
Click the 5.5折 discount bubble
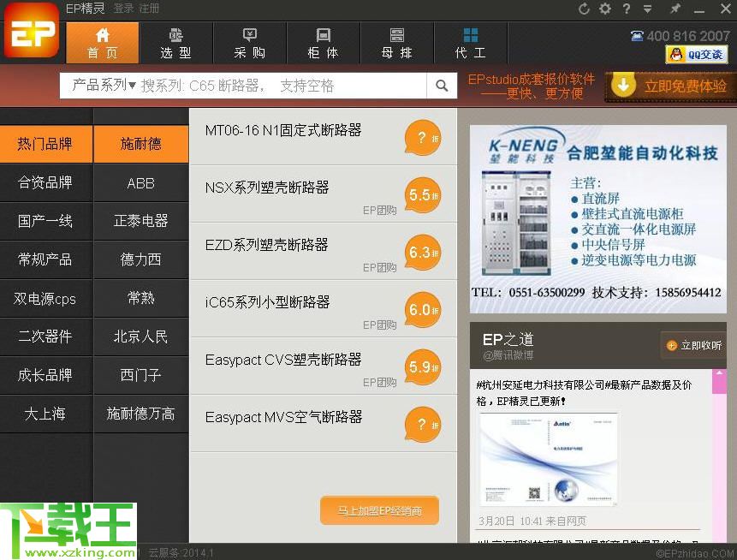pyautogui.click(x=423, y=195)
